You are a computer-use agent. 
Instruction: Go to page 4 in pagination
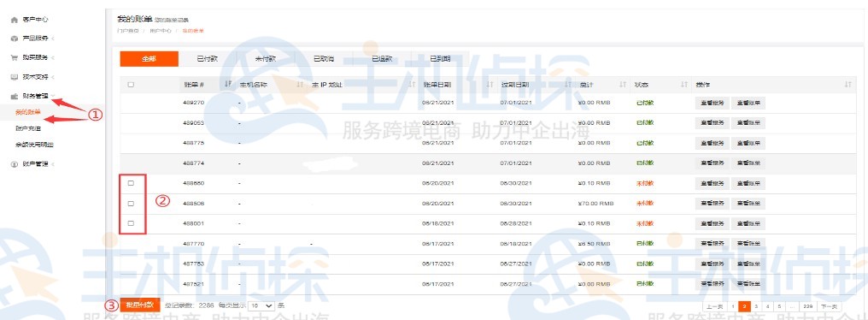(767, 306)
